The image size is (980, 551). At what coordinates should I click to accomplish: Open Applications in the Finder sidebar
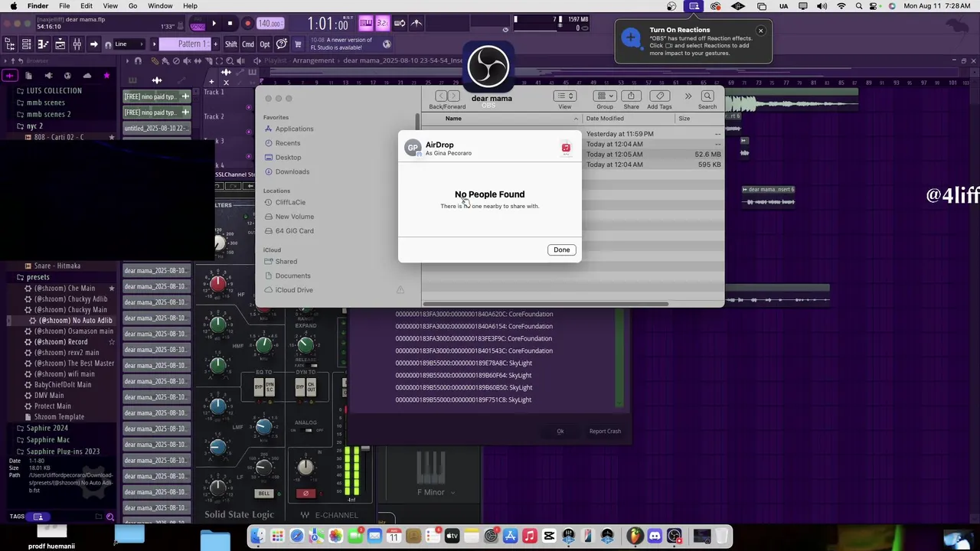[x=294, y=129]
